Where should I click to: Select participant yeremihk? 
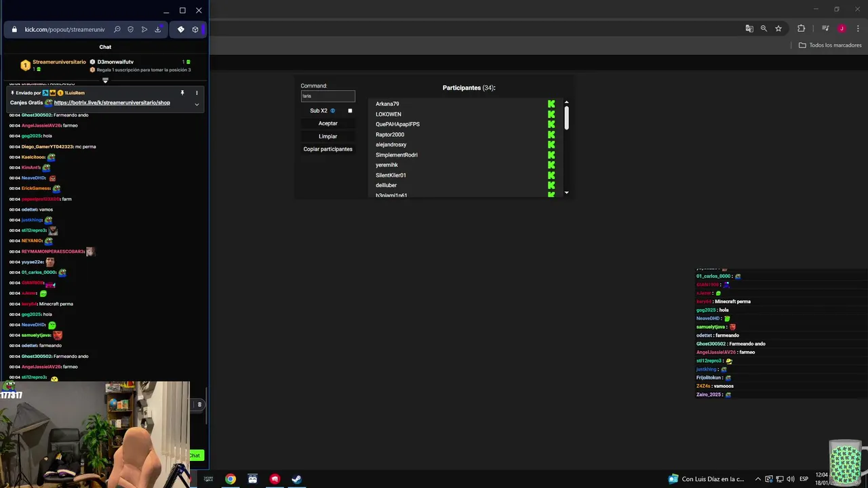click(387, 165)
